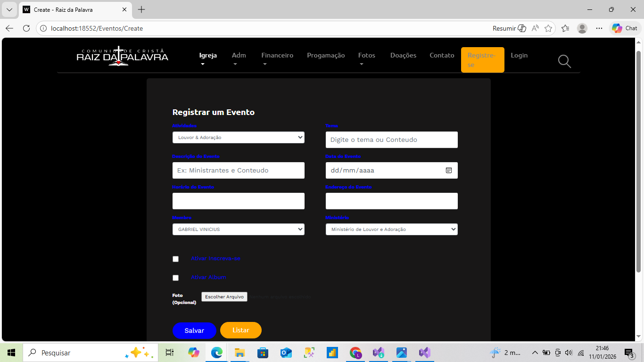Image resolution: width=644 pixels, height=362 pixels.
Task: Click the Escolher Arquivo file button
Action: [224, 297]
